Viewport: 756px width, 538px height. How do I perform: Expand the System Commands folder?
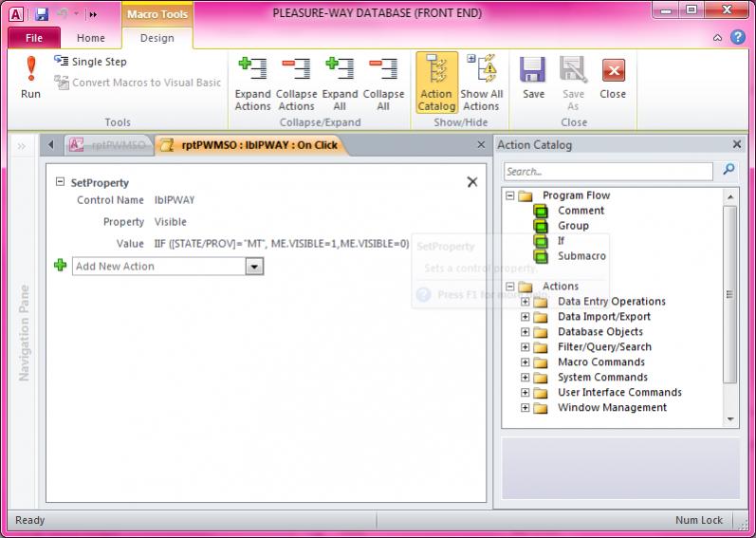pos(526,378)
